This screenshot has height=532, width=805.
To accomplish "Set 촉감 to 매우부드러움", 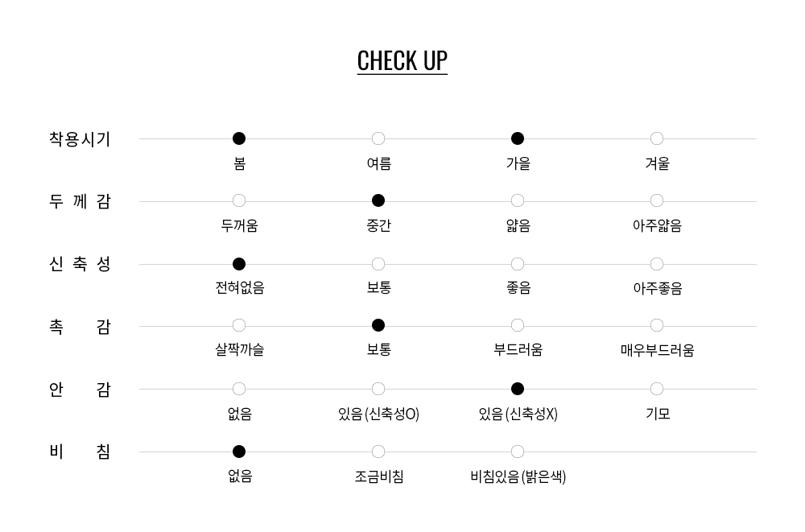I will pyautogui.click(x=657, y=325).
